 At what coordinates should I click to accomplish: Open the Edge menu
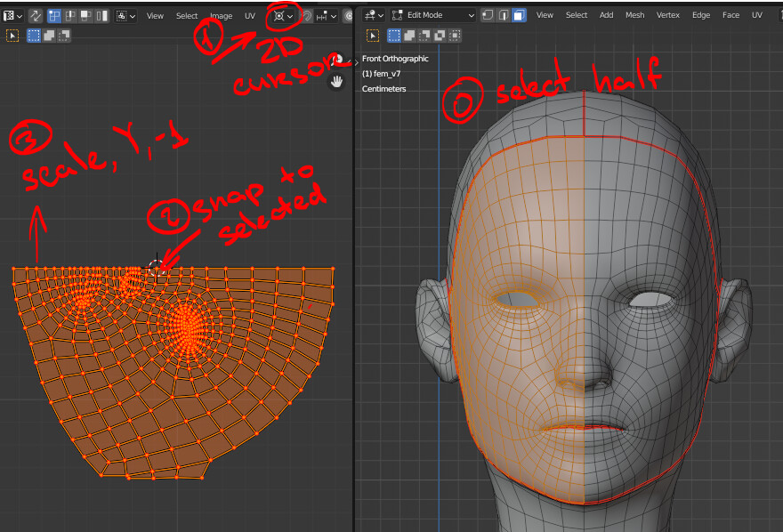tap(701, 15)
